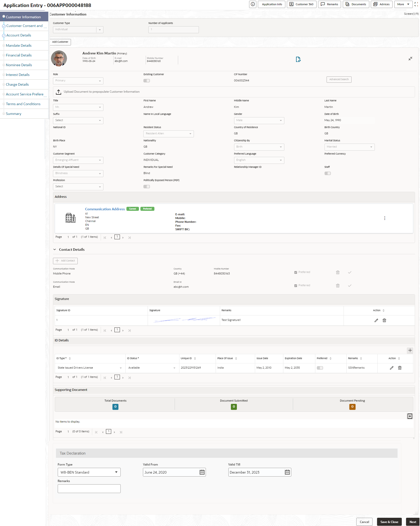Click the Save & Close button
This screenshot has height=526, width=420.
tap(389, 522)
